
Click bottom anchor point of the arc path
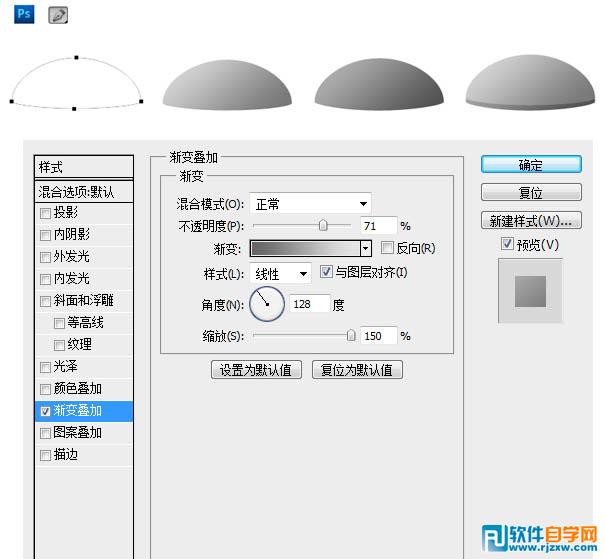click(x=74, y=109)
